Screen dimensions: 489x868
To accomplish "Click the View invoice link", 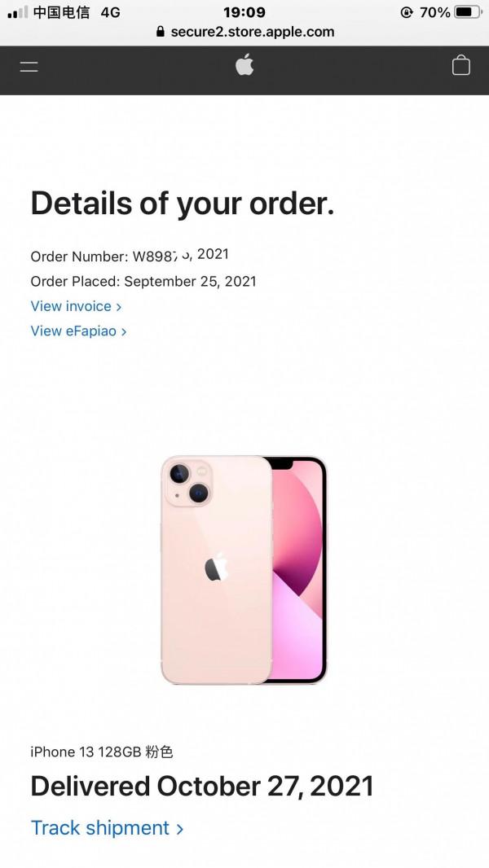I will pos(76,306).
